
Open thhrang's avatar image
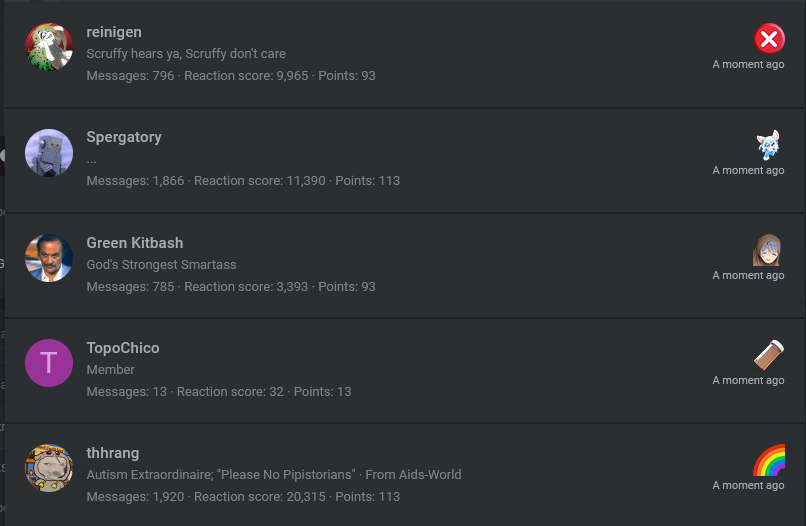click(x=49, y=468)
